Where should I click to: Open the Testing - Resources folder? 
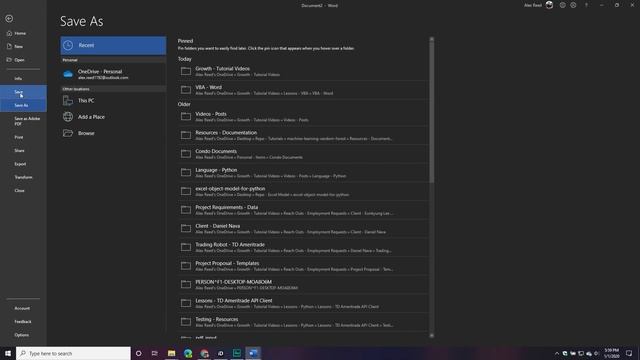pyautogui.click(x=303, y=322)
